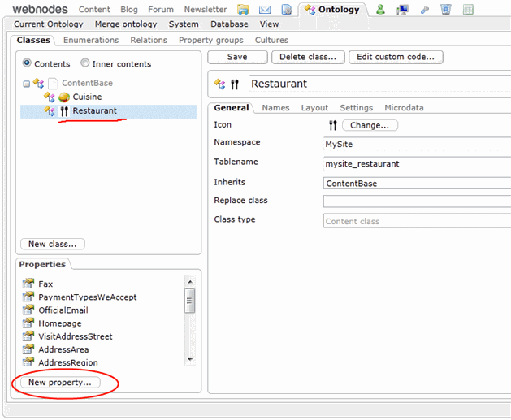Image resolution: width=511 pixels, height=420 pixels.
Task: Click the Namespace input field
Action: click(413, 144)
